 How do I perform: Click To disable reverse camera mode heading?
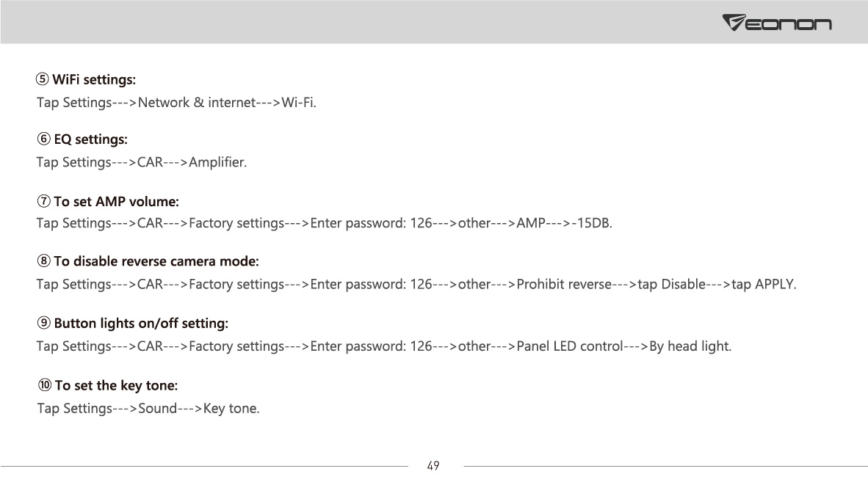coord(156,261)
